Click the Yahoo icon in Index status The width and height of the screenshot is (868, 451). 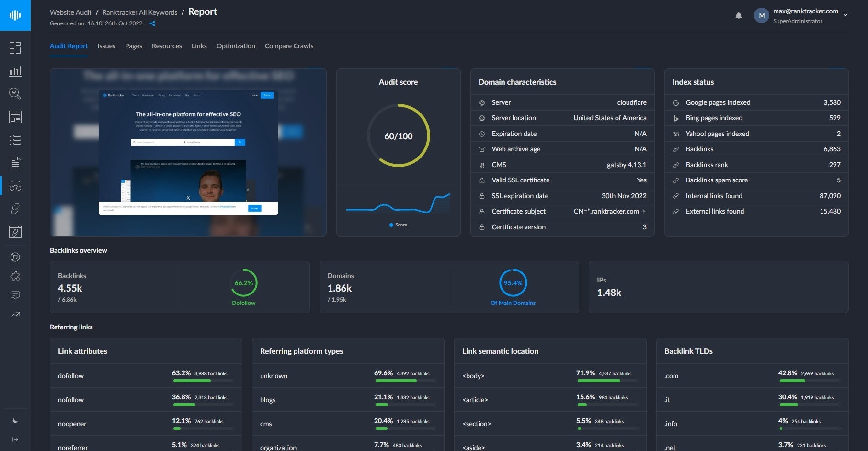tap(676, 134)
